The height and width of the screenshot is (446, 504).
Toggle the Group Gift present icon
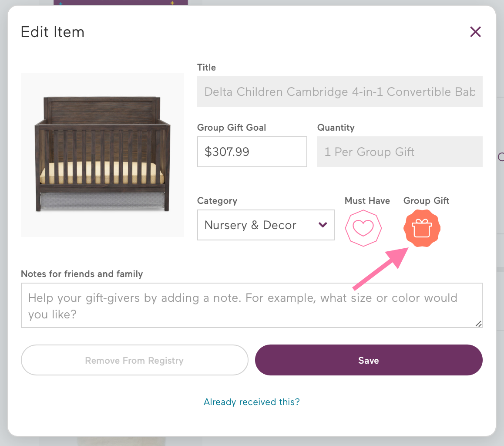422,228
